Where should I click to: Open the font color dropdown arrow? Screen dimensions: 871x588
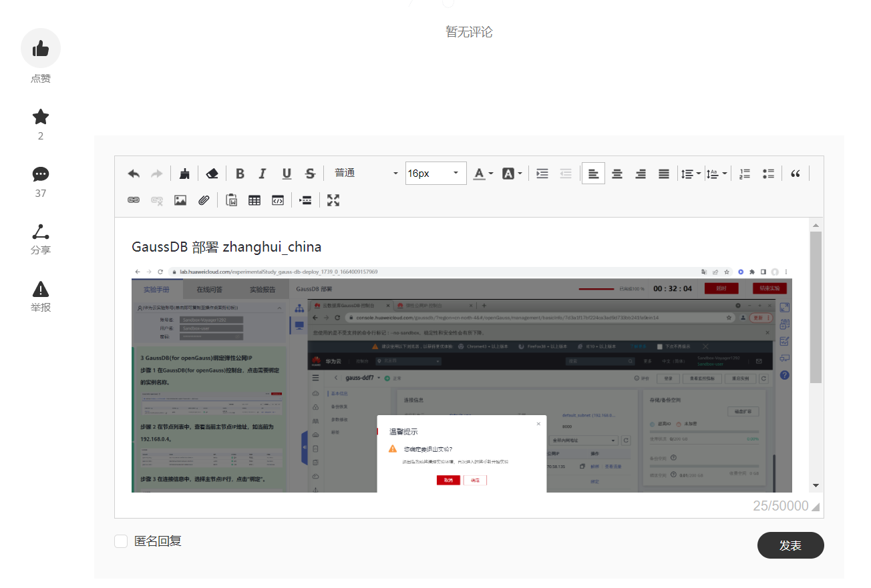[x=491, y=174]
